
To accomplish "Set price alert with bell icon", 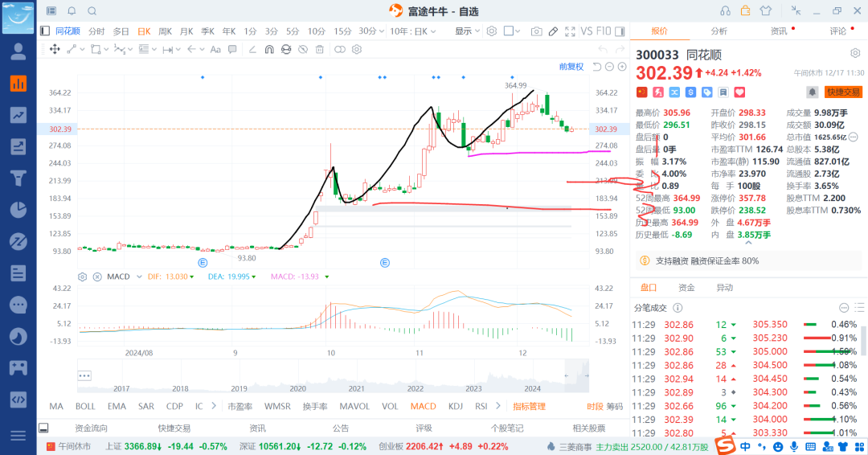I will pos(812,92).
